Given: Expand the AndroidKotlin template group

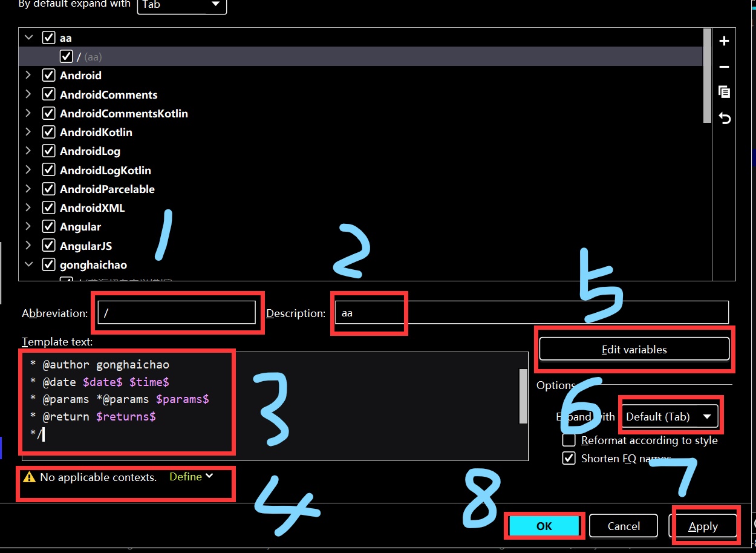Looking at the screenshot, I should pyautogui.click(x=28, y=132).
